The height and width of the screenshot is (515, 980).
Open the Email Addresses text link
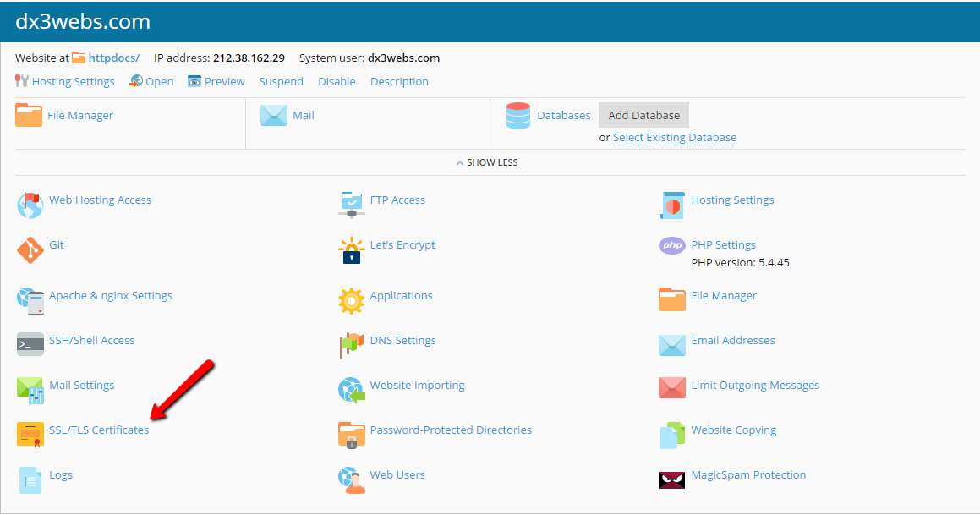pos(733,341)
